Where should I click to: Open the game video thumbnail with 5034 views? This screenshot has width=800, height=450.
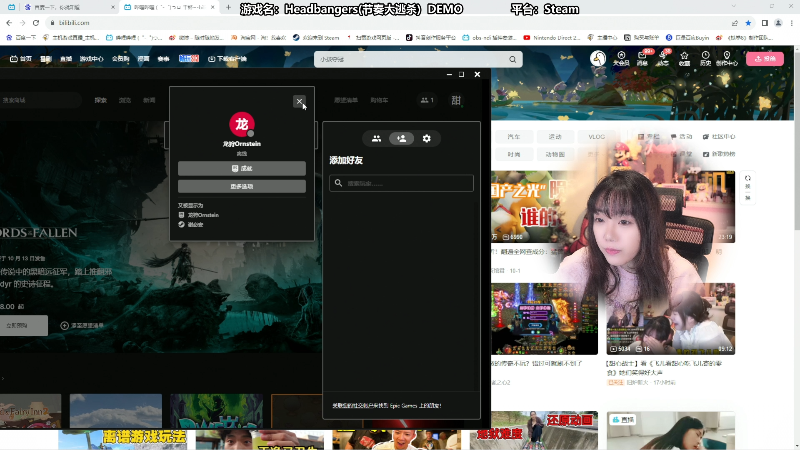(x=670, y=319)
